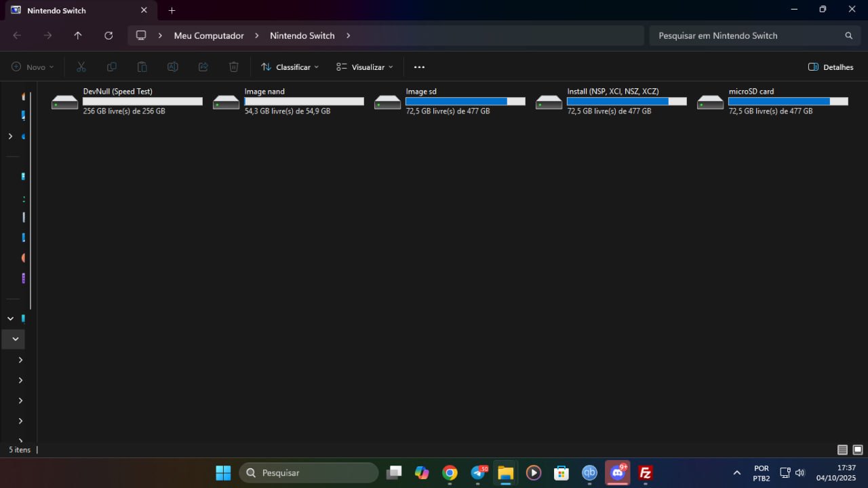Click the 256 GB livre(s) de 256 GB text
Viewport: 868px width, 488px height.
(124, 111)
